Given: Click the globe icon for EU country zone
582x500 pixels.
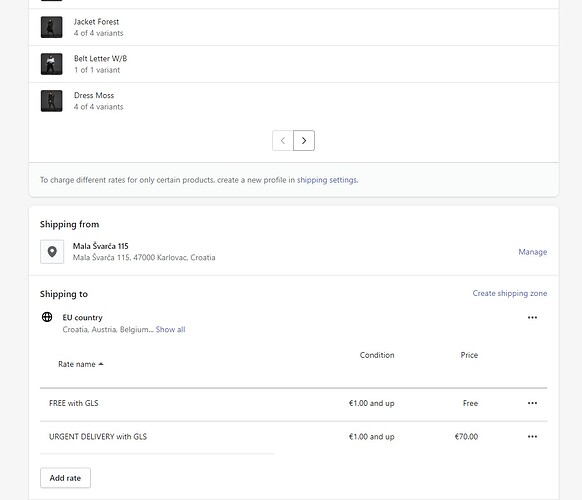Looking at the screenshot, I should [47, 317].
